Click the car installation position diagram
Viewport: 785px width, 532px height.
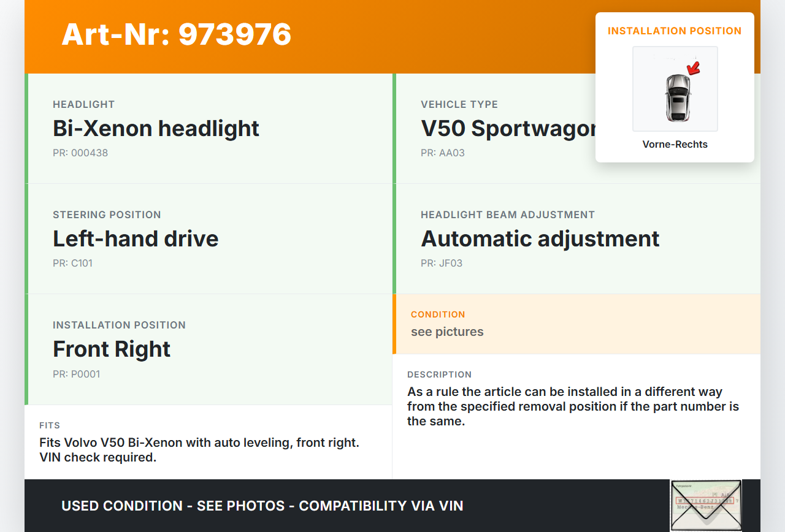[675, 89]
